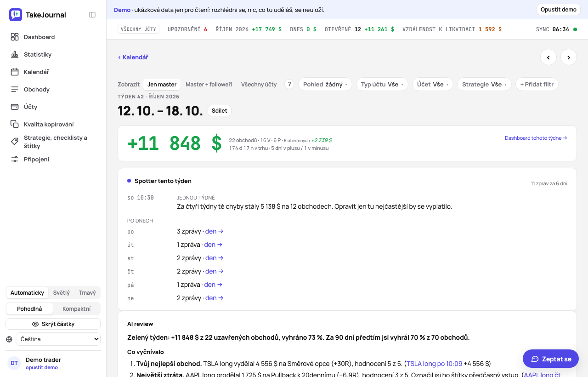The height and width of the screenshot is (377, 588).
Task: Select Master + followeři view
Action: click(209, 85)
